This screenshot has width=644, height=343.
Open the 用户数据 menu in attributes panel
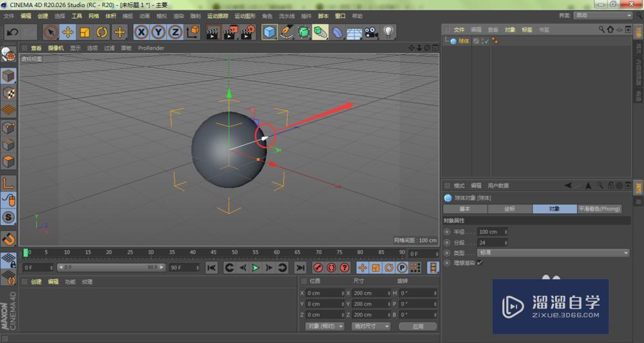pyautogui.click(x=498, y=186)
